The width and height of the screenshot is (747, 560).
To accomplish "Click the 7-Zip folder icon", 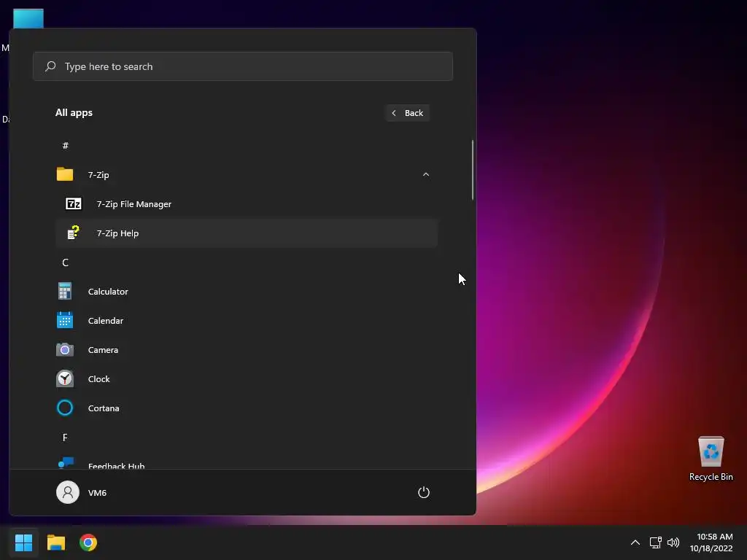I will pyautogui.click(x=65, y=174).
